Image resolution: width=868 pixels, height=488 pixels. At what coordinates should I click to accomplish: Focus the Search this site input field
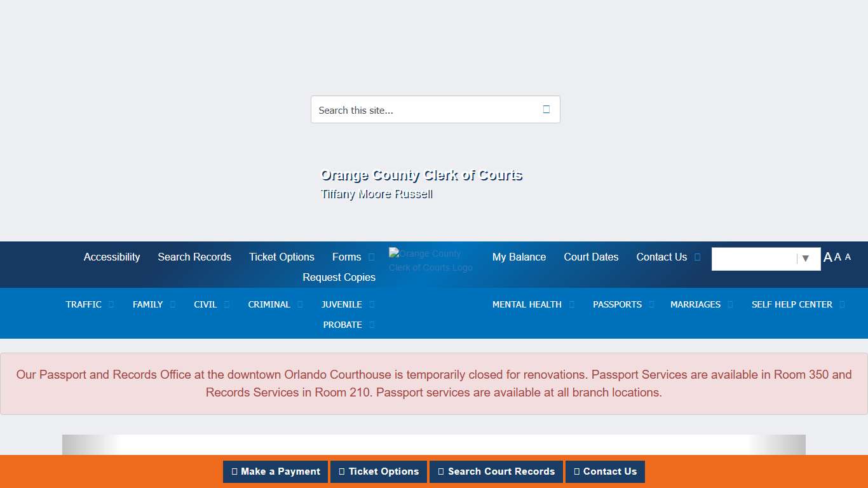[x=423, y=110]
